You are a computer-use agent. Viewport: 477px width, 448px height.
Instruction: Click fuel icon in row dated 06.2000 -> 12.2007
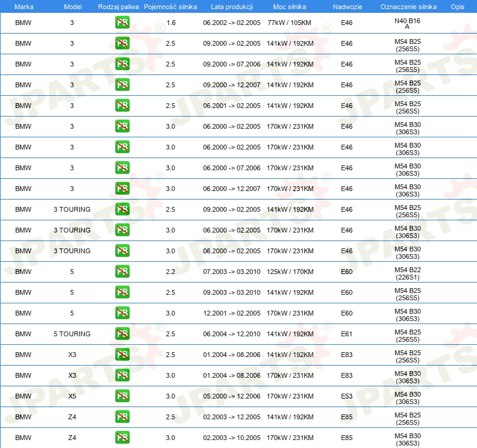(x=122, y=189)
